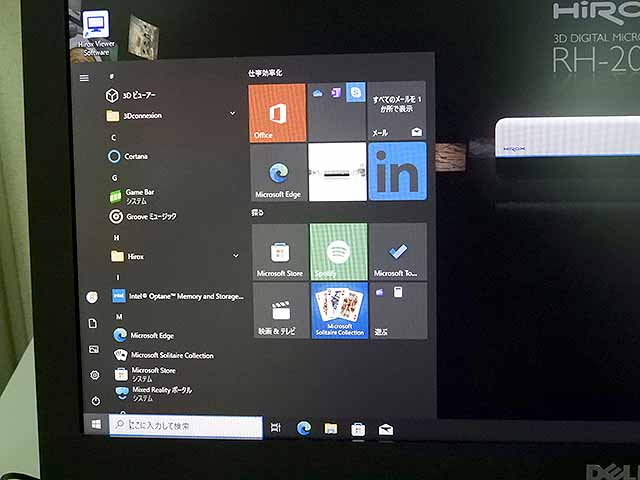
Task: Click the calculator icon in 遊ぶ tile
Action: pyautogui.click(x=398, y=292)
